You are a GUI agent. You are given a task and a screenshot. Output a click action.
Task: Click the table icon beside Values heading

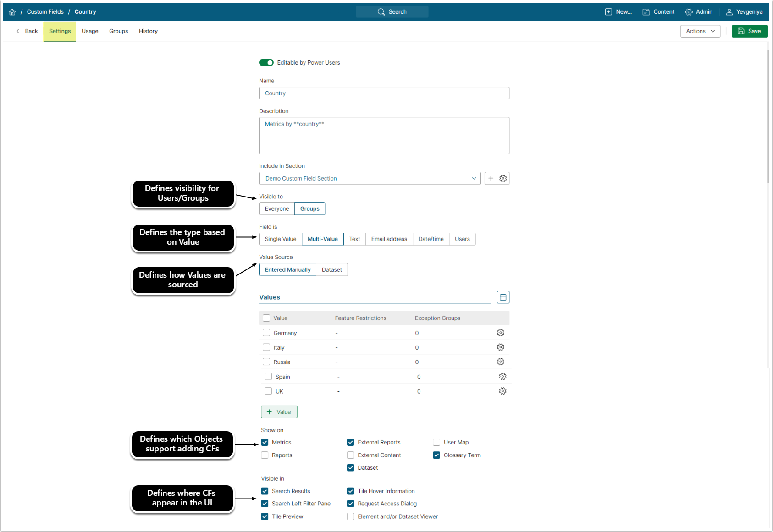(503, 297)
